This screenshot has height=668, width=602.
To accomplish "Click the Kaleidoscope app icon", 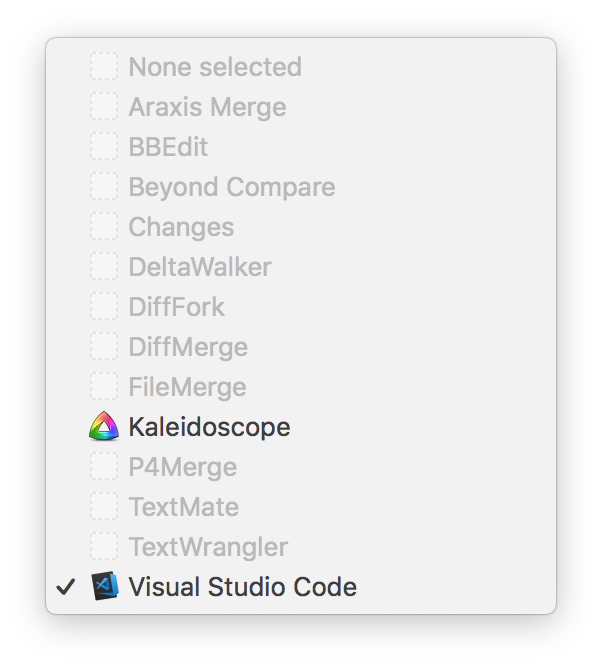I will [104, 426].
